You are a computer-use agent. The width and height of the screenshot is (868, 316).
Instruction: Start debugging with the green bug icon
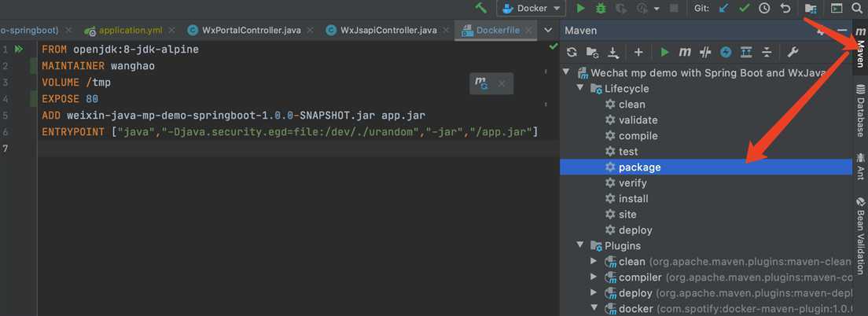[x=600, y=9]
